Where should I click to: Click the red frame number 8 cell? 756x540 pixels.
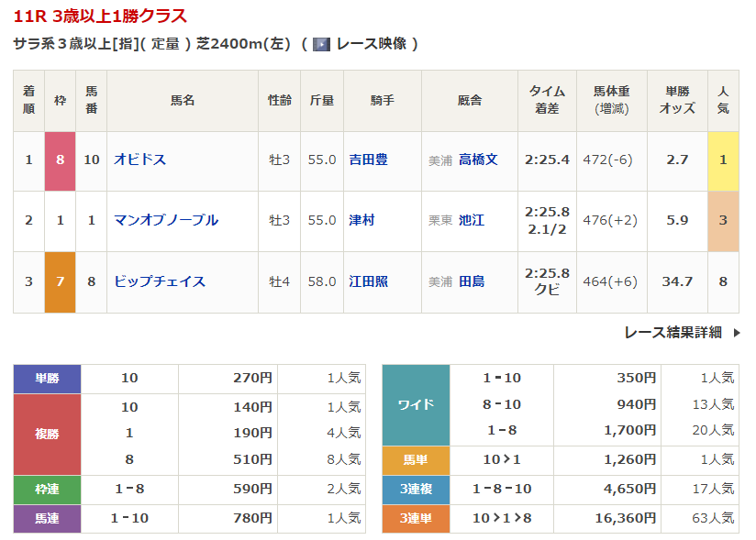[x=61, y=160]
